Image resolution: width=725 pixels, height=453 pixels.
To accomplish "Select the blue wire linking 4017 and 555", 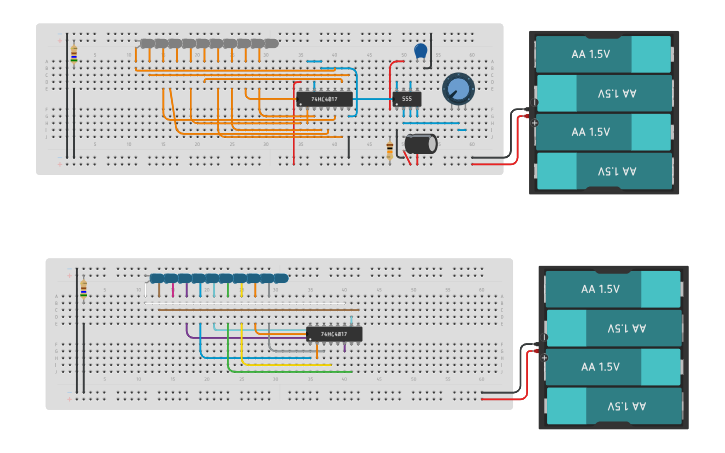I will [x=373, y=99].
